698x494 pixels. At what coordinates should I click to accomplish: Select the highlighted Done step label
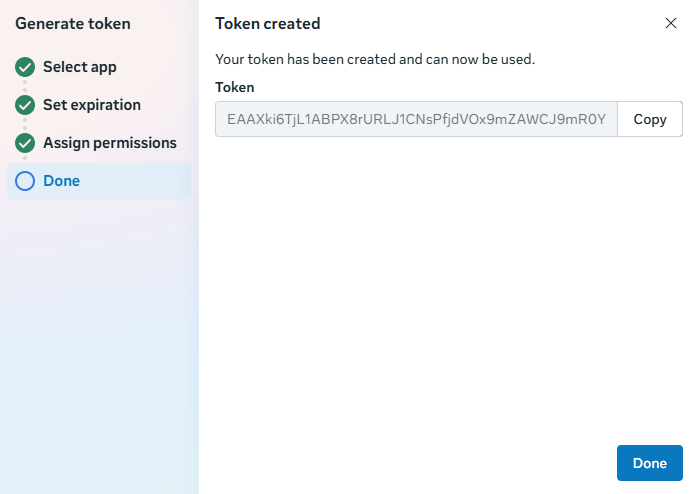click(x=61, y=181)
